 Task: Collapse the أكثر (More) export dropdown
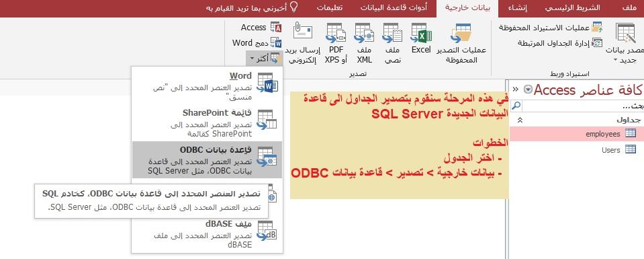click(x=265, y=59)
